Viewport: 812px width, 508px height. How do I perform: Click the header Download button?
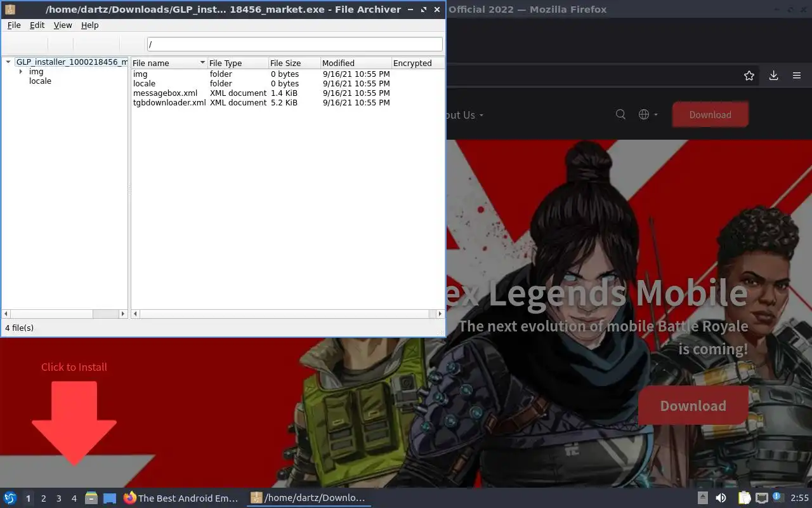tap(710, 115)
